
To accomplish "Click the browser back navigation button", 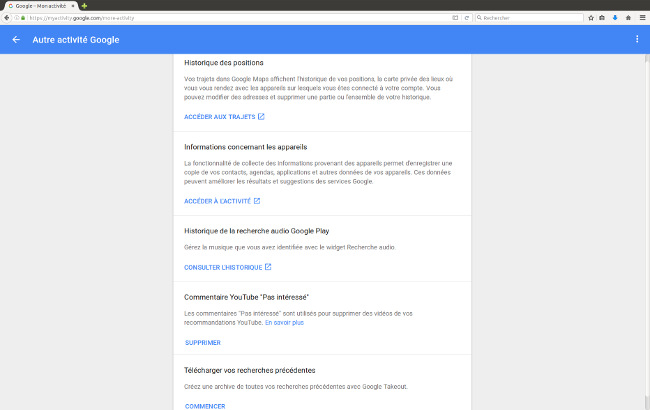I will coord(7,17).
